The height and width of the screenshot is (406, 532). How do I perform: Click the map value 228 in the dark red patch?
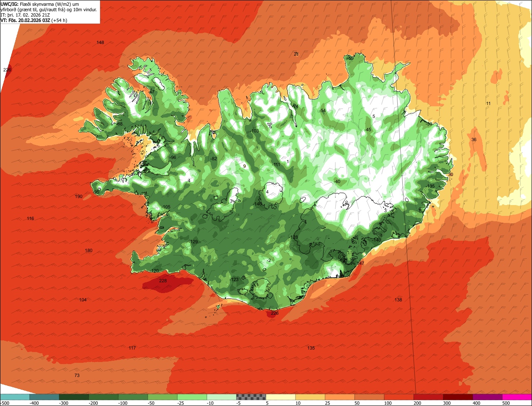click(163, 281)
